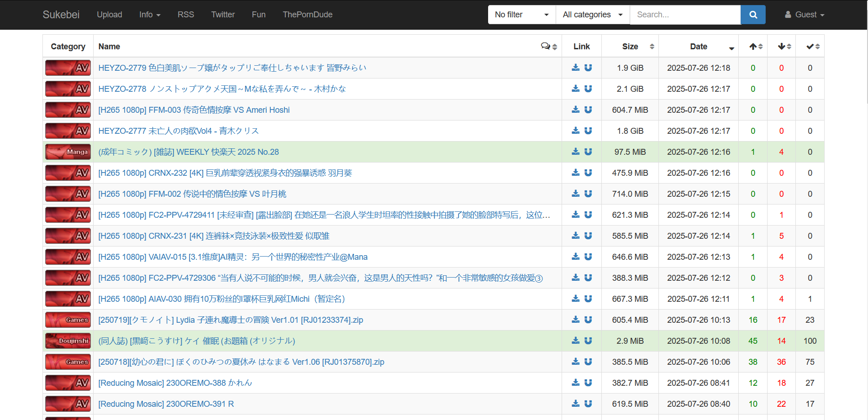
Task: Download torrent file for AIAV-030 row
Action: click(576, 299)
